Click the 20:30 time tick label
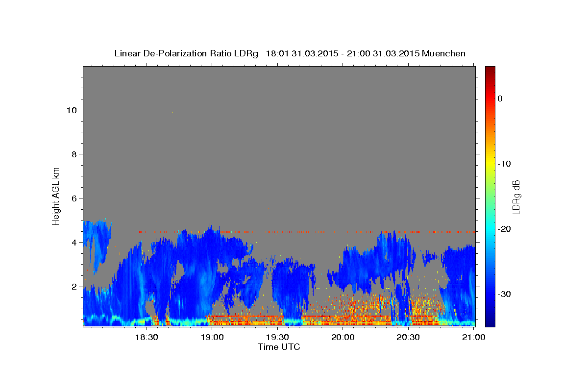The height and width of the screenshot is (392, 588). click(x=408, y=337)
